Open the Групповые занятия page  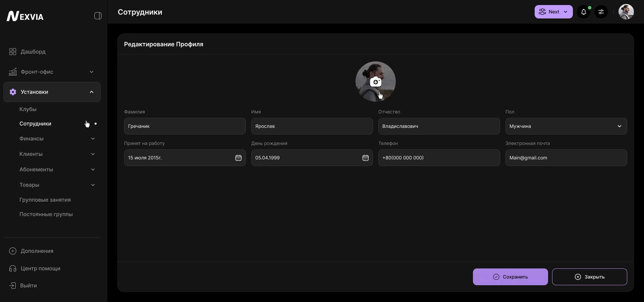46,200
